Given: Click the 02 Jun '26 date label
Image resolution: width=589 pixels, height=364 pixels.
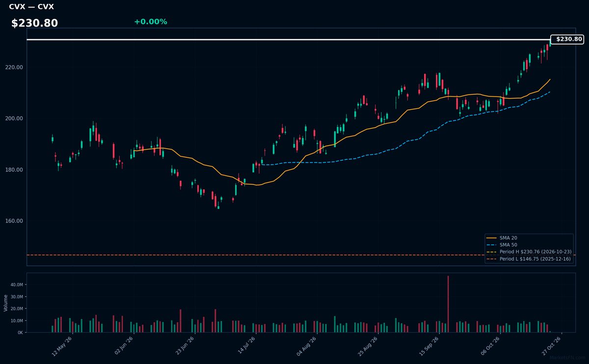Looking at the screenshot, I should (124, 345).
